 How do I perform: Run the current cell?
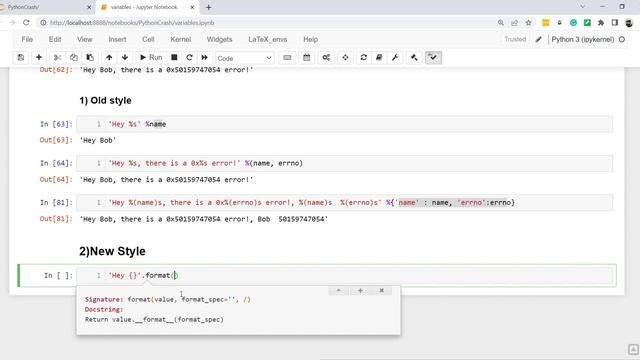pos(151,58)
